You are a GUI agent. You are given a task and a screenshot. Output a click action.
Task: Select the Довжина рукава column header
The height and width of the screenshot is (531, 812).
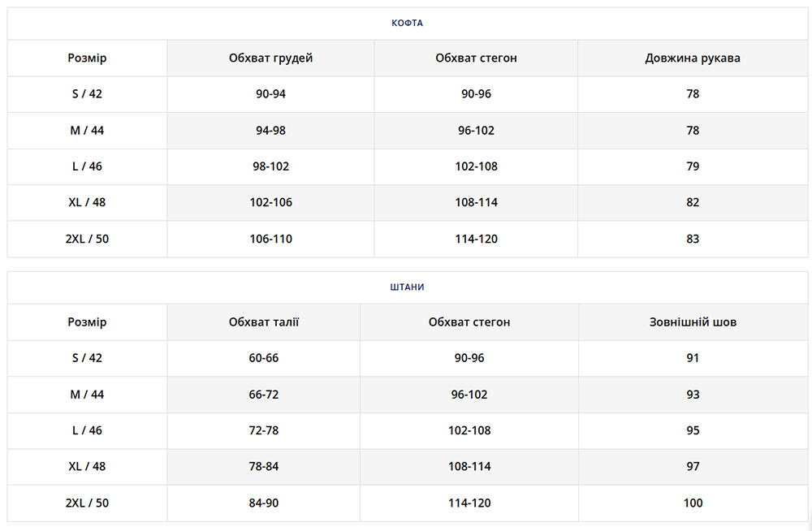(692, 58)
